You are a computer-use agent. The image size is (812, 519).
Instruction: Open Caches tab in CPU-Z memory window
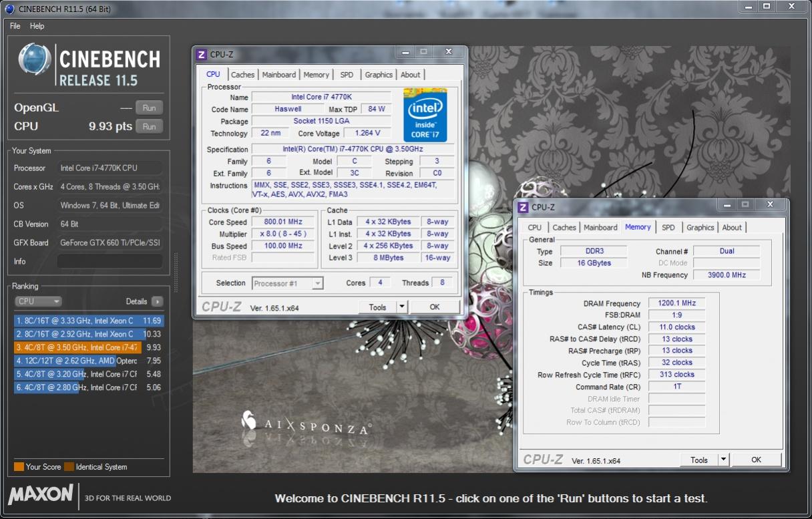pos(564,227)
